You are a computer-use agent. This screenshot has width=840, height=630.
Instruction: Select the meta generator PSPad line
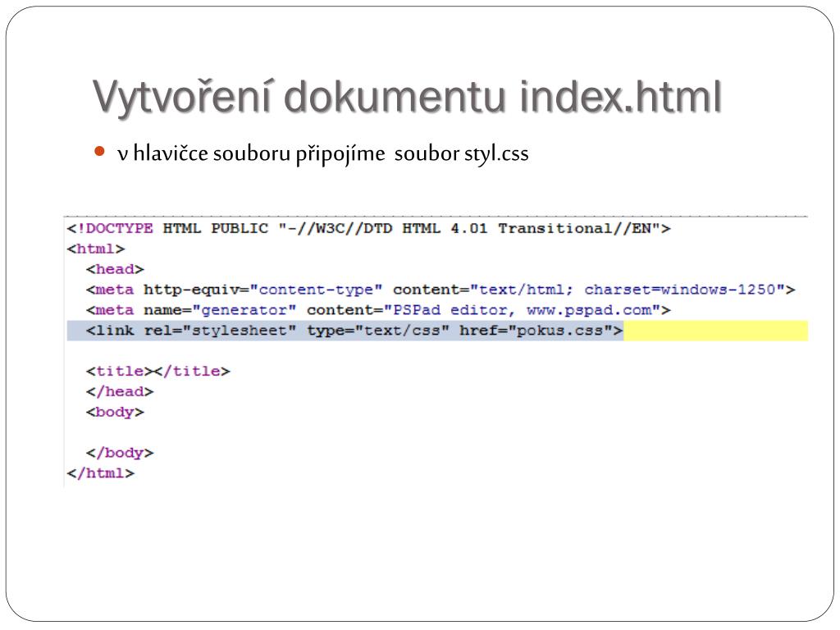[378, 310]
